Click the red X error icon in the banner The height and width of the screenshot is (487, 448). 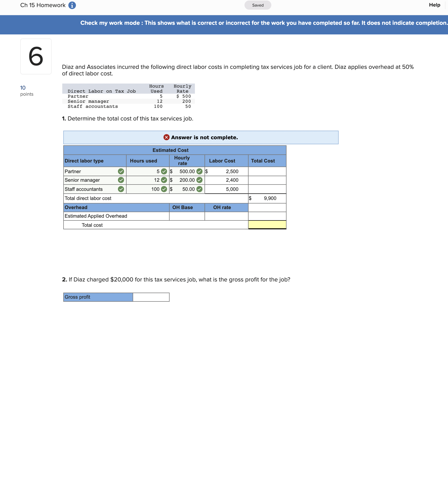tap(167, 137)
